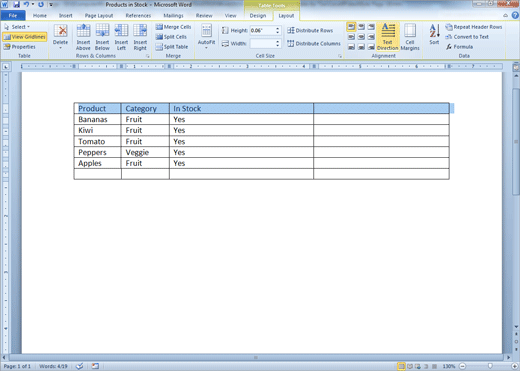Open the Customize Quick Access Toolbar dropdown
The height and width of the screenshot is (371, 520).
[x=51, y=5]
